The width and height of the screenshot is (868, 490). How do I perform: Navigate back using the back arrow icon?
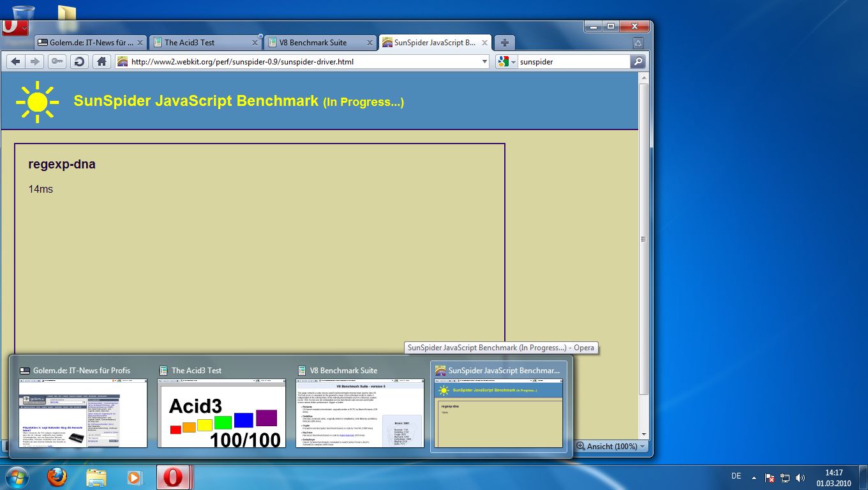pos(15,61)
